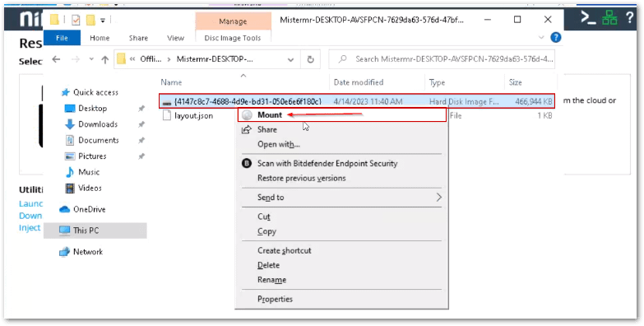Choose Copy from the context menu
Image resolution: width=644 pixels, height=326 pixels.
coord(266,231)
